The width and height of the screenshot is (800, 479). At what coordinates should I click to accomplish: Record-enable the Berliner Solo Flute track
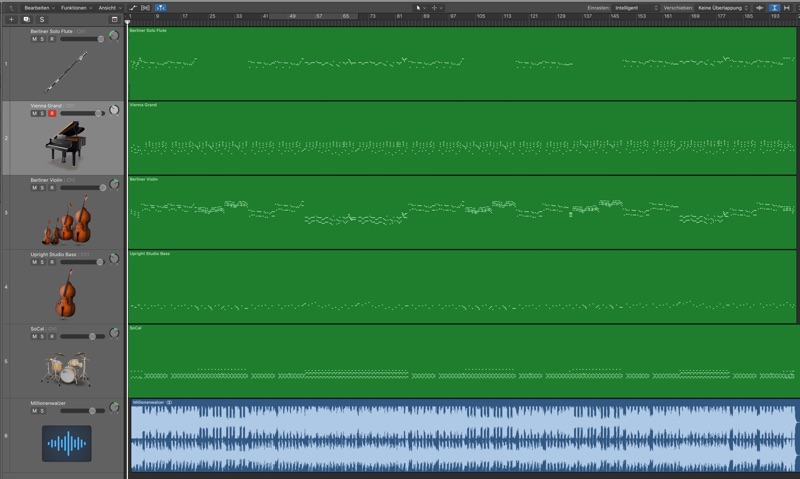click(x=52, y=39)
